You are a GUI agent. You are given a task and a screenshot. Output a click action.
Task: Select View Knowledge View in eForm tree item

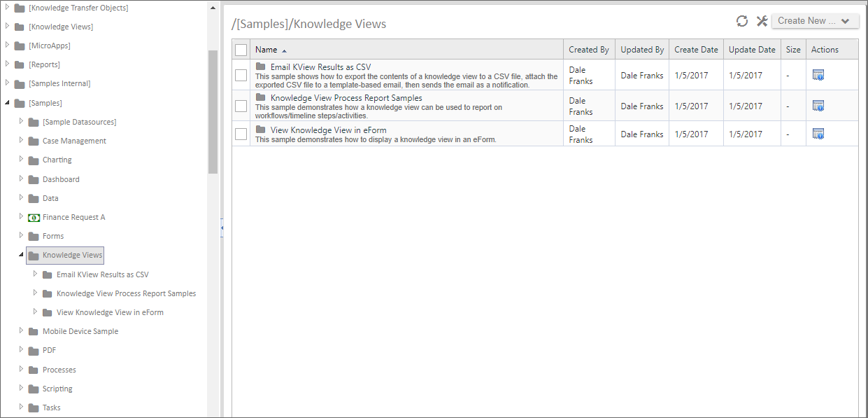(x=110, y=312)
